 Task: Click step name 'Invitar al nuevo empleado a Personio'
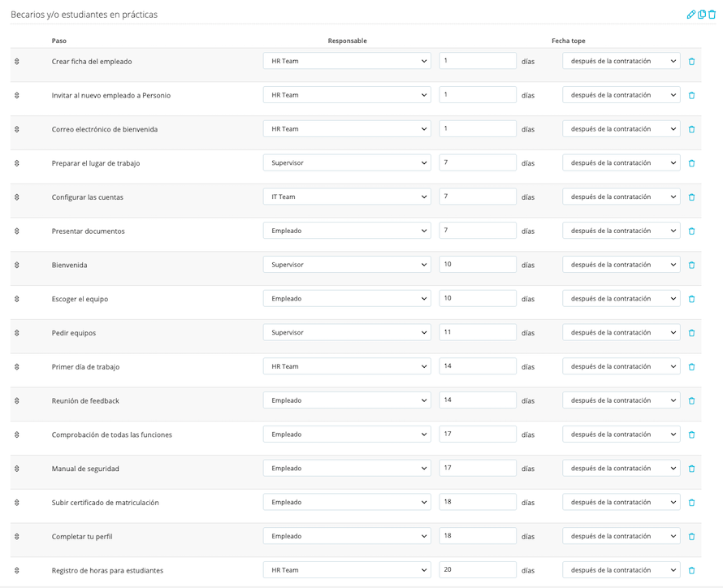click(111, 95)
